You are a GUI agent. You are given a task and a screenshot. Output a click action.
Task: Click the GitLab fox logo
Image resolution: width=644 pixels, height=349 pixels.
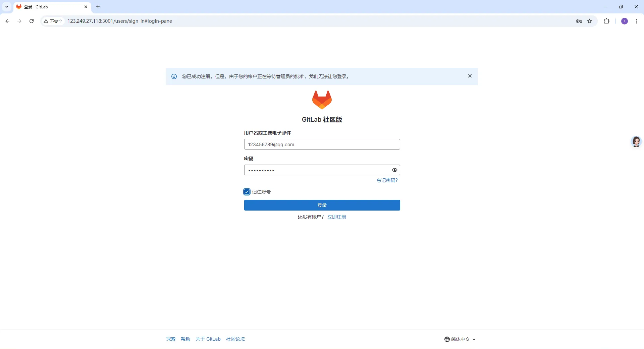(x=322, y=100)
